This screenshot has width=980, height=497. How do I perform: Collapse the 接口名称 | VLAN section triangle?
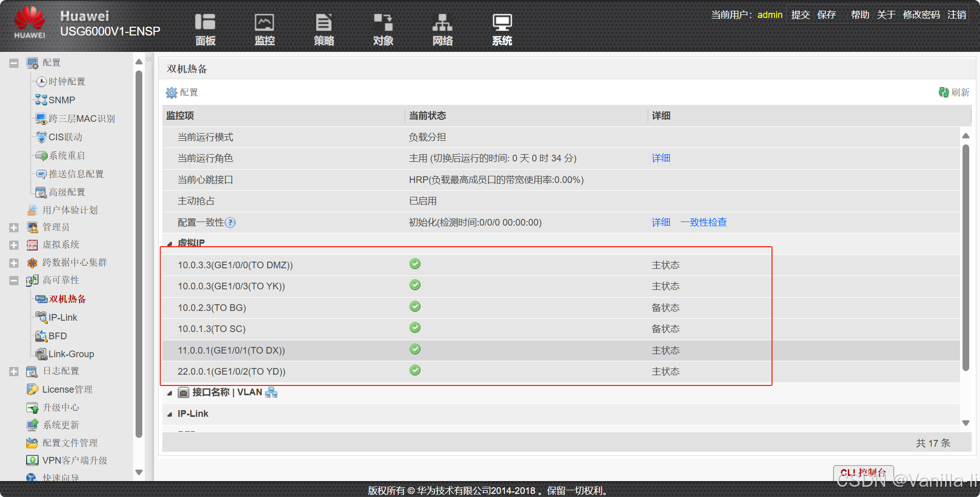pyautogui.click(x=169, y=393)
